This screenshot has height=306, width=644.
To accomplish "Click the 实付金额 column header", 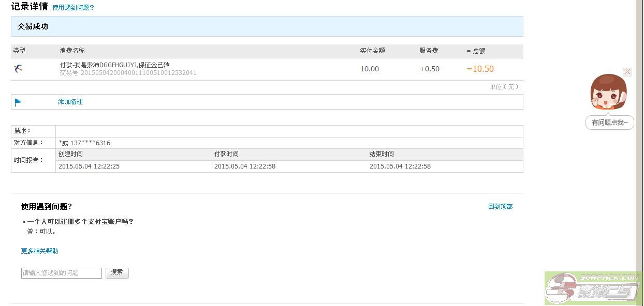I will [373, 51].
